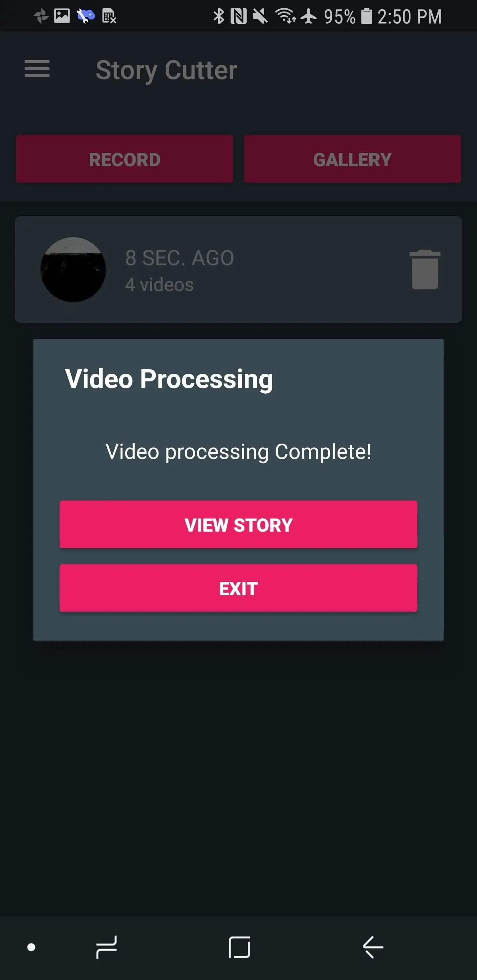This screenshot has height=980, width=477.
Task: Tap the navigation bar dot icon
Action: pos(31,947)
